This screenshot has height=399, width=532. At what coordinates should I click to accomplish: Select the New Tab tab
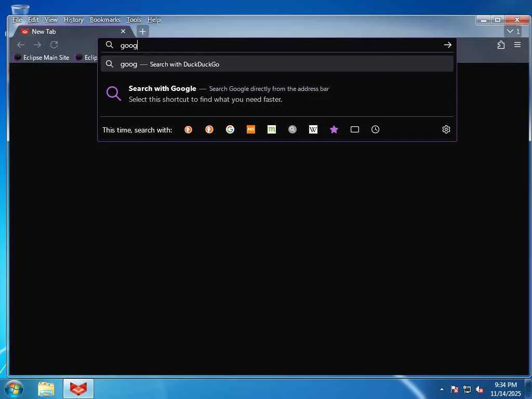tap(73, 31)
